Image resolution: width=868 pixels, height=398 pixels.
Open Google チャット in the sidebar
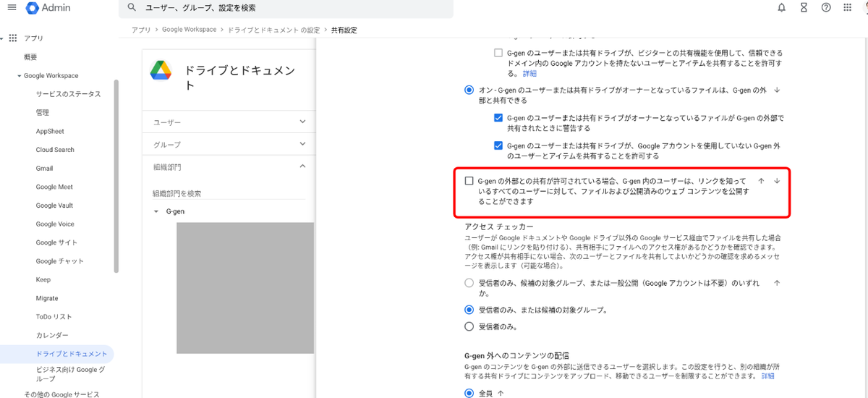[x=59, y=261]
